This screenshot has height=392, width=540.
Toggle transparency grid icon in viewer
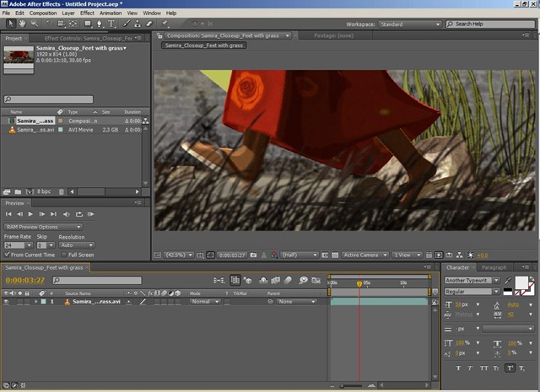(335, 255)
